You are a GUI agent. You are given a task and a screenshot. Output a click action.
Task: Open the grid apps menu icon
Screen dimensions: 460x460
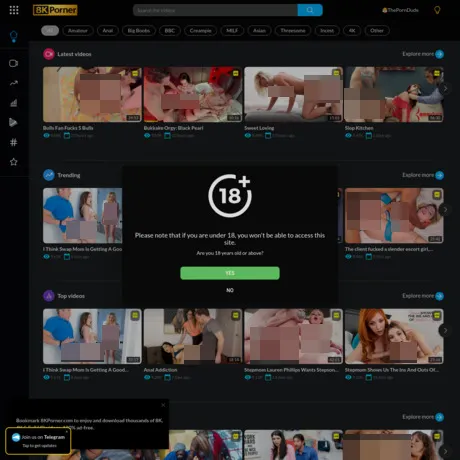click(14, 10)
